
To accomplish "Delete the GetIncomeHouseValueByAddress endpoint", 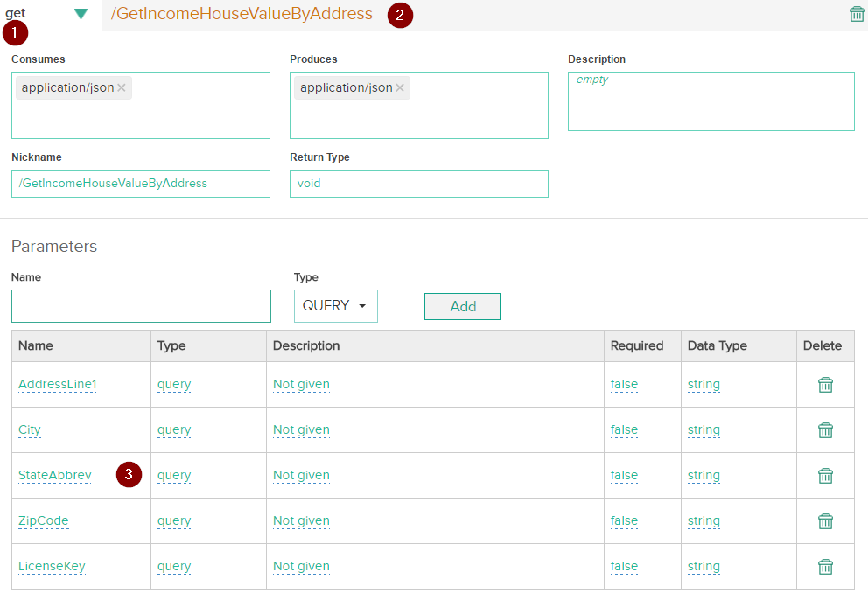I will [x=857, y=14].
